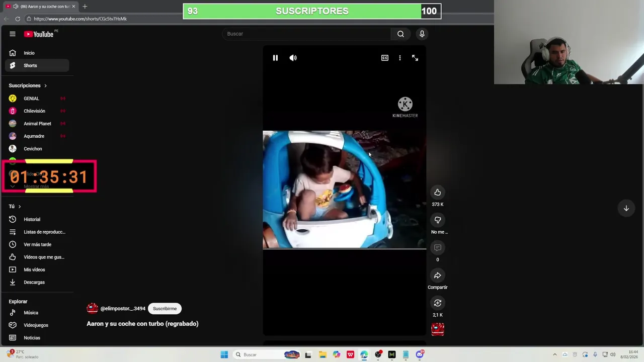This screenshot has height=362, width=644.
Task: Open the @elimpostor._.3494 channel name
Action: pos(123,309)
